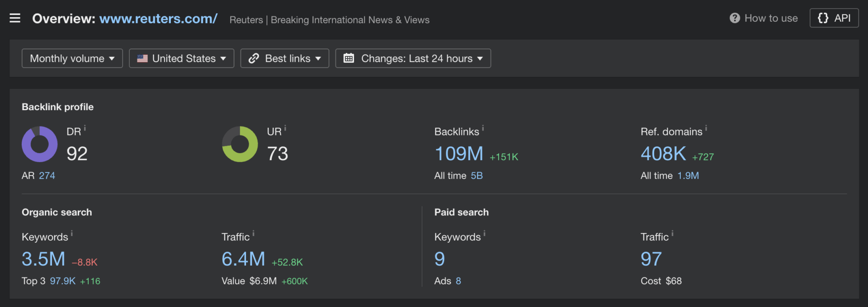Open the www.reuters.com/ link
The image size is (868, 307).
[x=158, y=19]
